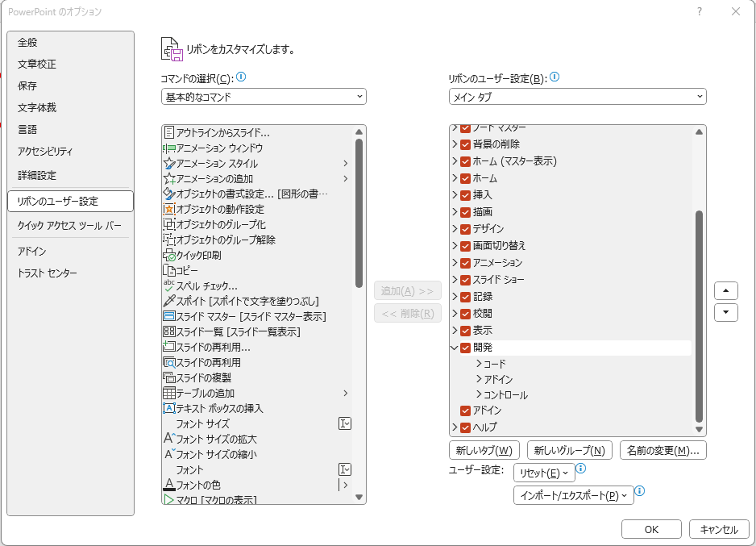Image resolution: width=756 pixels, height=546 pixels.
Task: Select the スライド マスター icon
Action: tap(169, 316)
